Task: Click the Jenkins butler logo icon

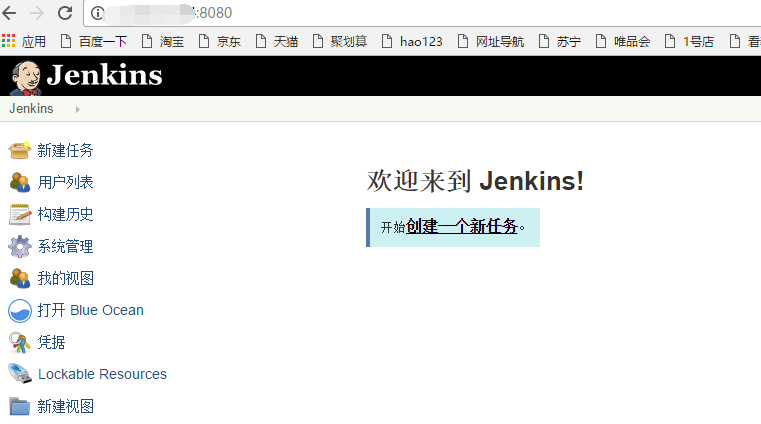Action: 26,78
